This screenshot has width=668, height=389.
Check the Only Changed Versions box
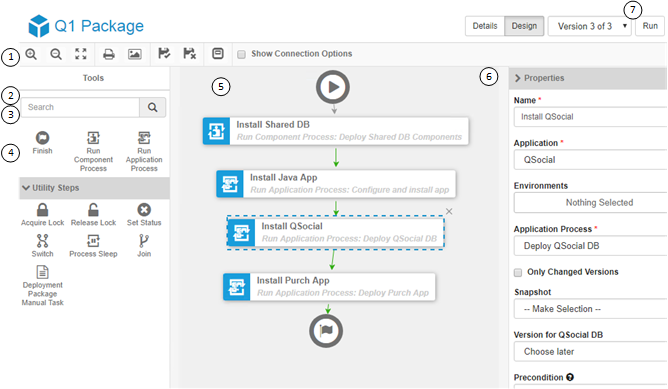pyautogui.click(x=518, y=272)
